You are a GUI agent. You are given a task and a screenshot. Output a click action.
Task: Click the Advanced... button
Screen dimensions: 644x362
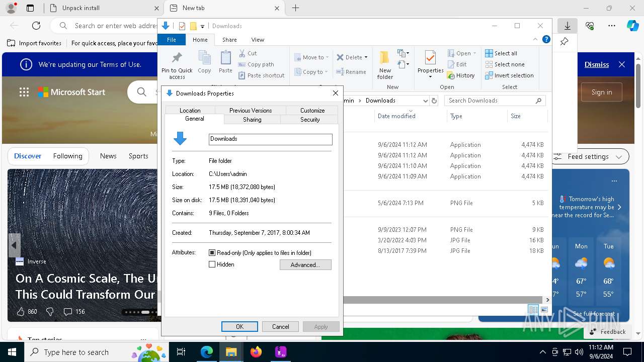pyautogui.click(x=305, y=265)
